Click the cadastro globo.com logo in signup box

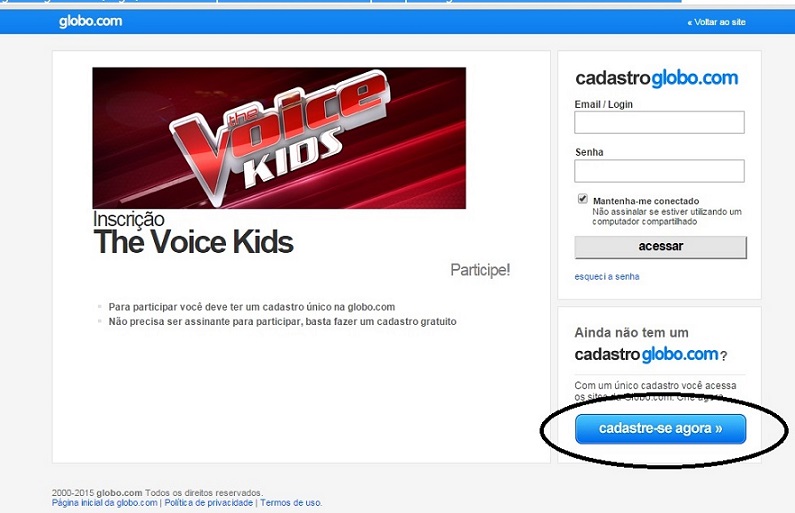click(x=646, y=354)
